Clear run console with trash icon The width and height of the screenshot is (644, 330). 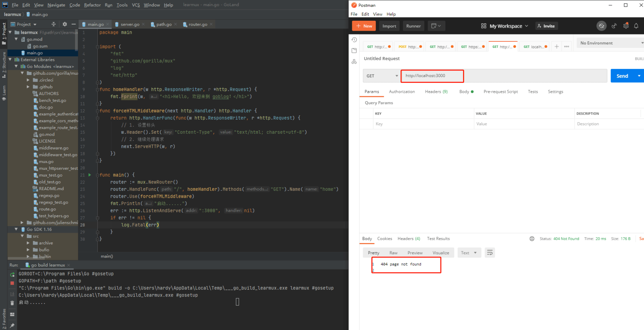coord(12,303)
